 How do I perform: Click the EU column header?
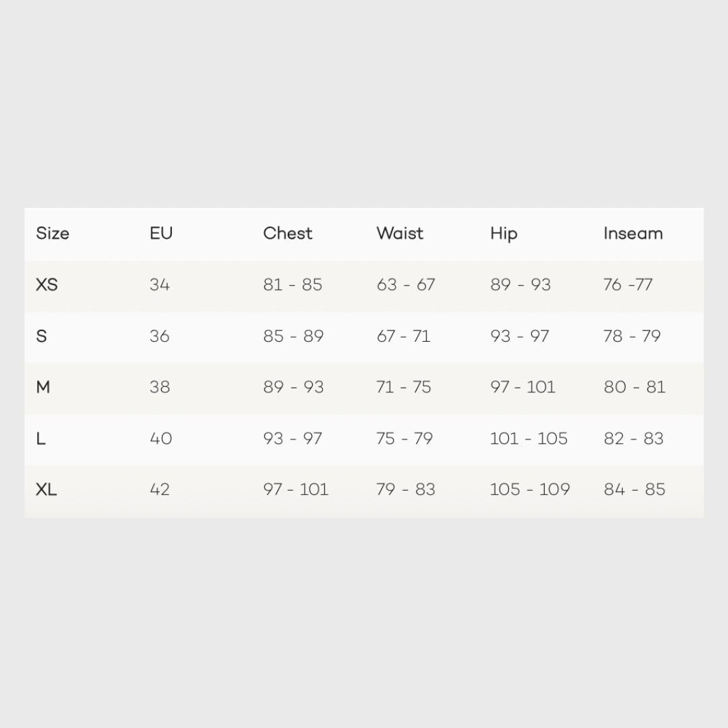[x=161, y=233]
